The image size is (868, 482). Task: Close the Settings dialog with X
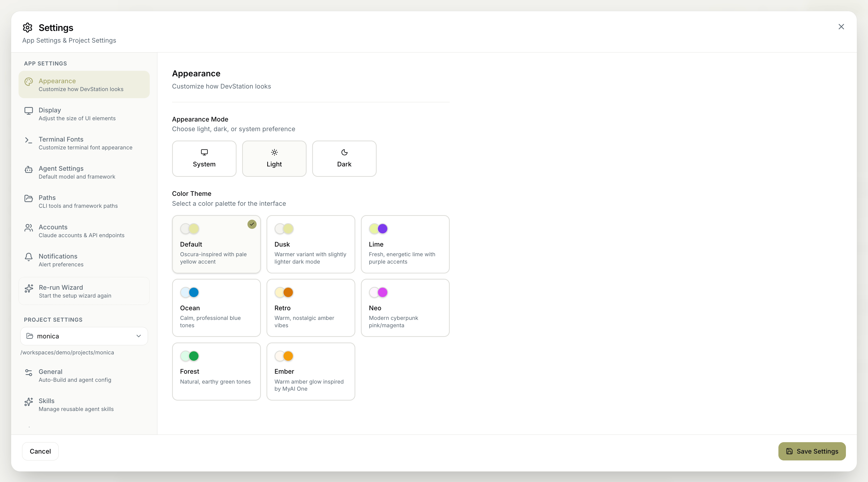[841, 27]
